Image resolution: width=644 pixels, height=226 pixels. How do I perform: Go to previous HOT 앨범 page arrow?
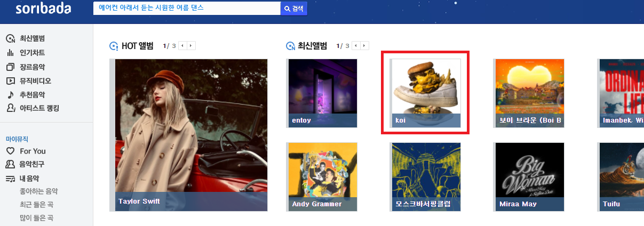(x=182, y=46)
